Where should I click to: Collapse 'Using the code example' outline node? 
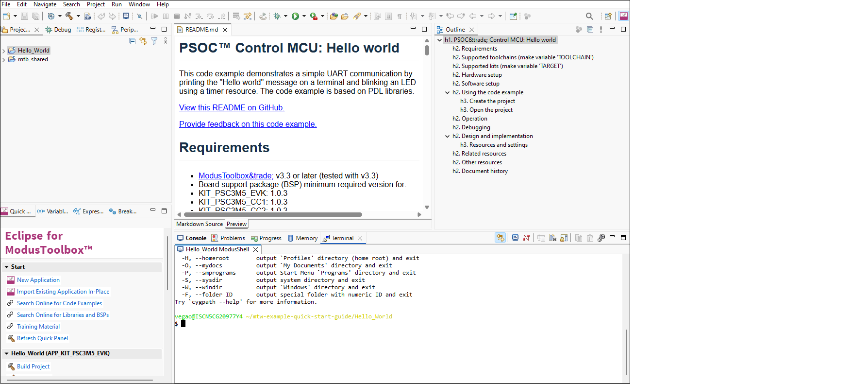(x=448, y=92)
